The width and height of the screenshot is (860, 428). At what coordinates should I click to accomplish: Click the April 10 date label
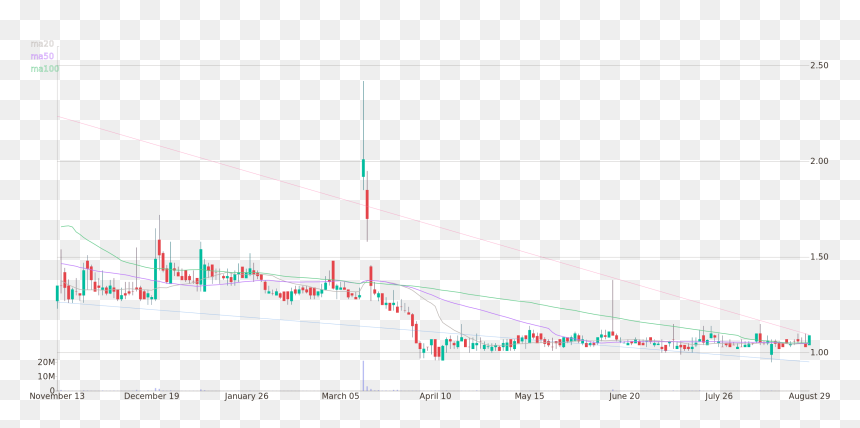(435, 396)
